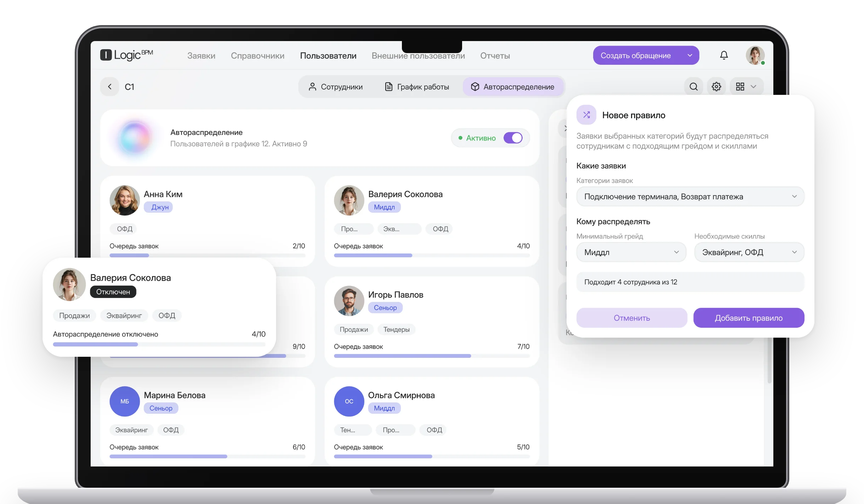Switch to the Сотрудники tab

click(335, 87)
